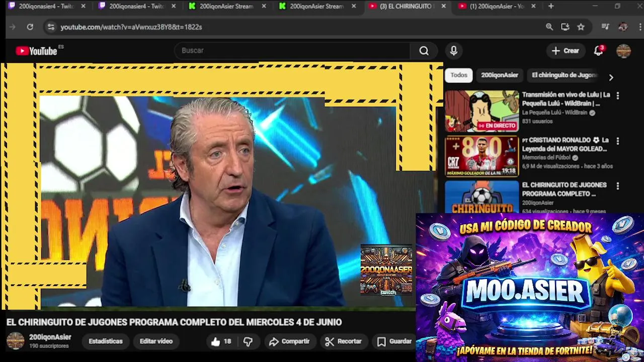The image size is (644, 362).
Task: Click the Recortar clip button
Action: tap(344, 341)
